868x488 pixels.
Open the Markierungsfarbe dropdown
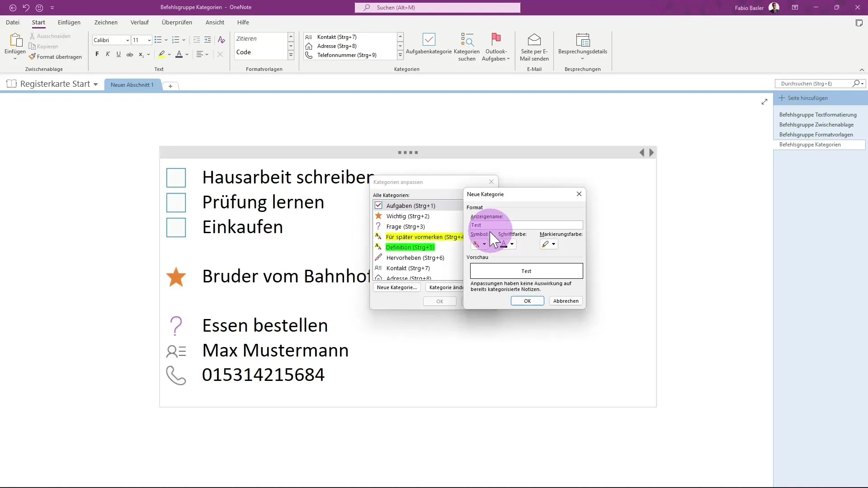pos(553,244)
